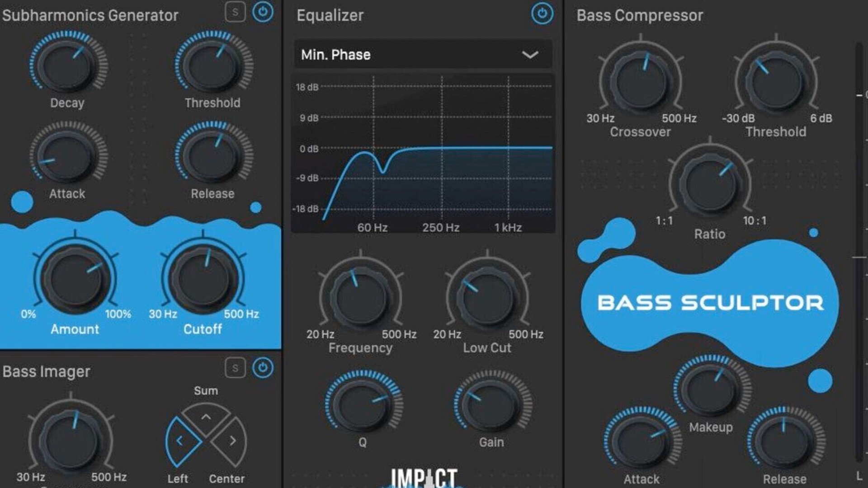
Task: Click the Bass Sculptor logo
Action: point(711,303)
